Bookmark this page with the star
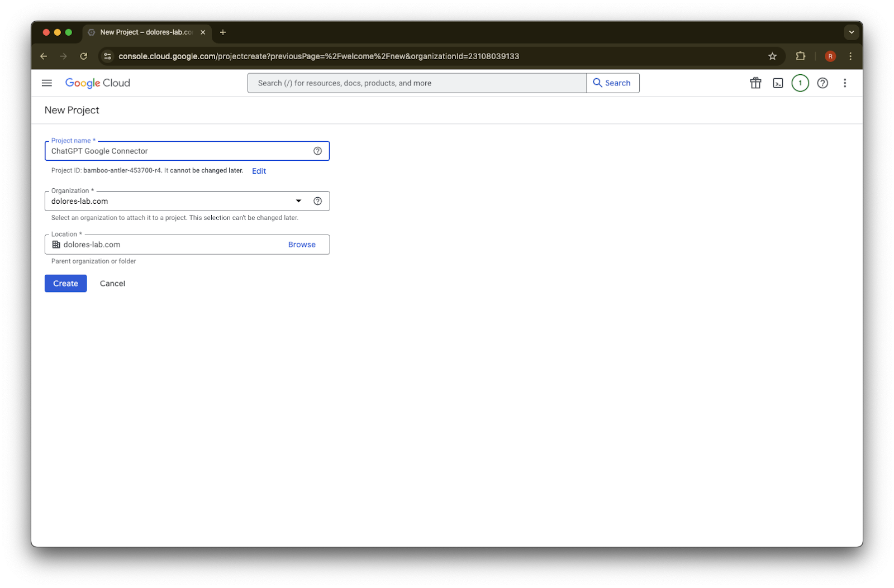Image resolution: width=894 pixels, height=588 pixels. tap(772, 56)
